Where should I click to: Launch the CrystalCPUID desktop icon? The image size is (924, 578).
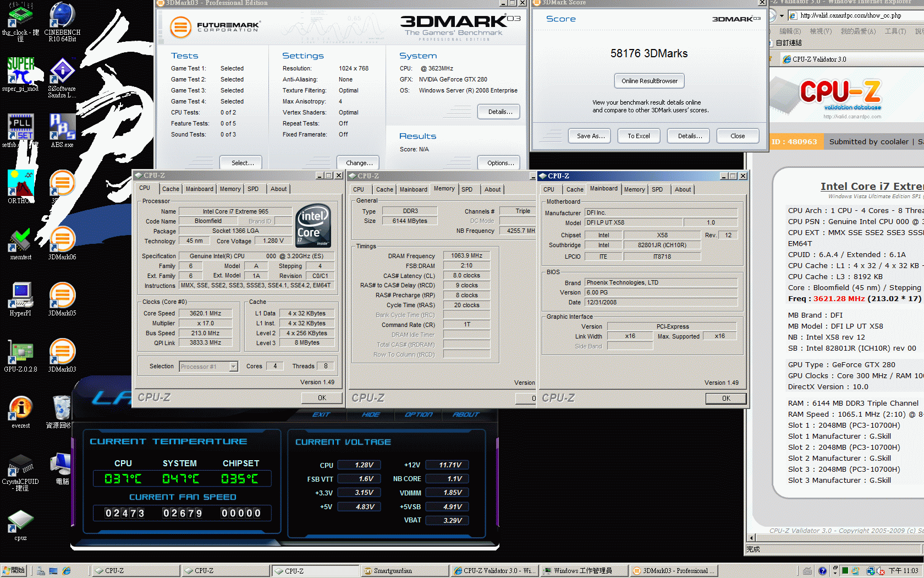pos(20,472)
